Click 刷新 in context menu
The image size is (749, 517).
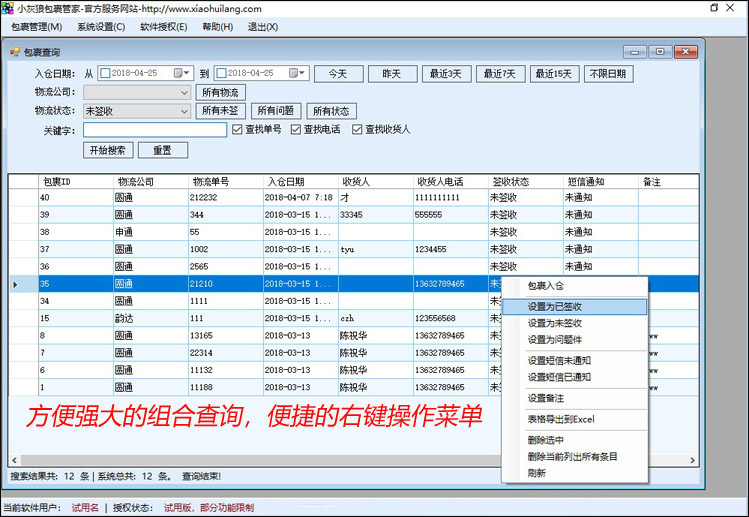point(574,473)
